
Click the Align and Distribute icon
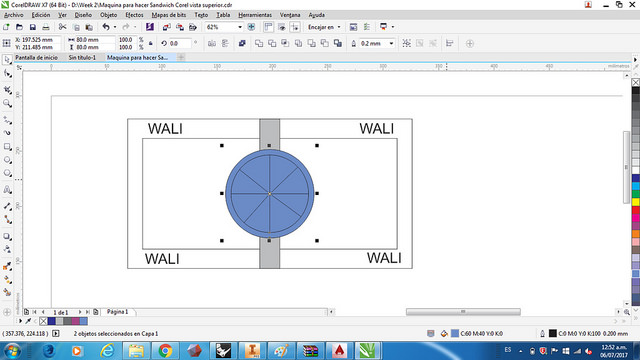coord(449,43)
